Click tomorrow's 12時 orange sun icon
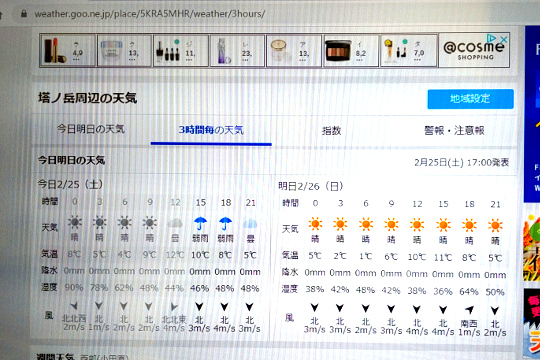The height and width of the screenshot is (360, 540). (x=417, y=225)
